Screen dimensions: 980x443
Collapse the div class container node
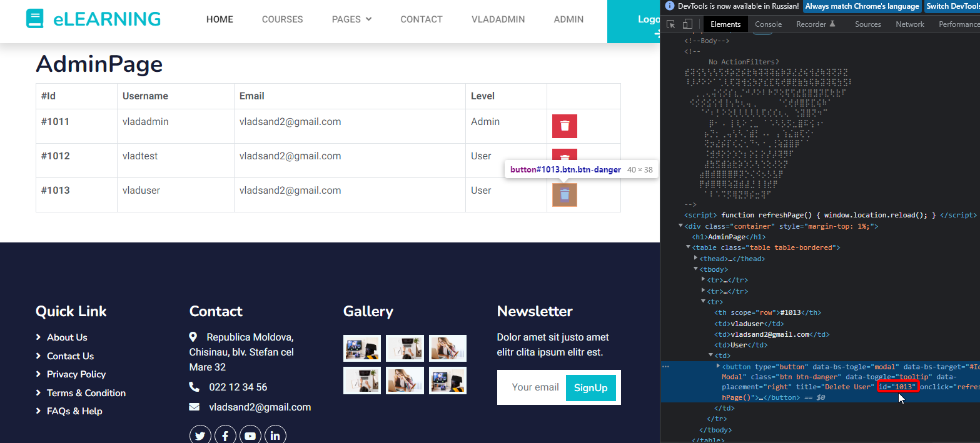681,226
